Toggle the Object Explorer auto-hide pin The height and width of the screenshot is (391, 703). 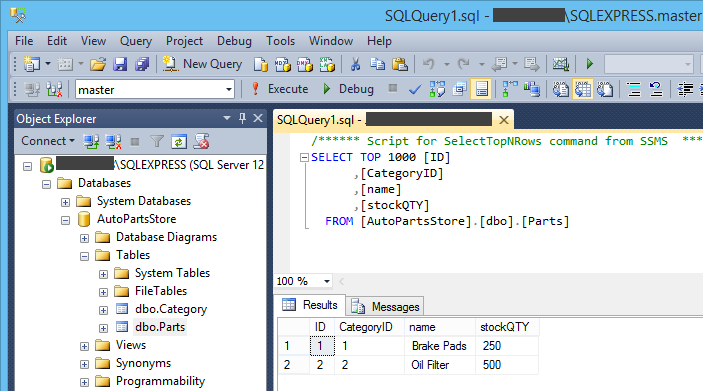tap(243, 118)
